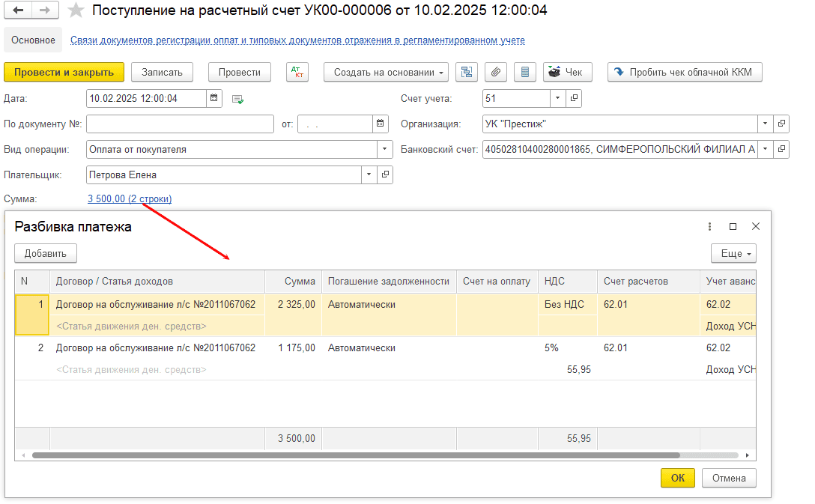Click the horizontal scrollbar of the table
This screenshot has width=815, height=504.
click(356, 455)
